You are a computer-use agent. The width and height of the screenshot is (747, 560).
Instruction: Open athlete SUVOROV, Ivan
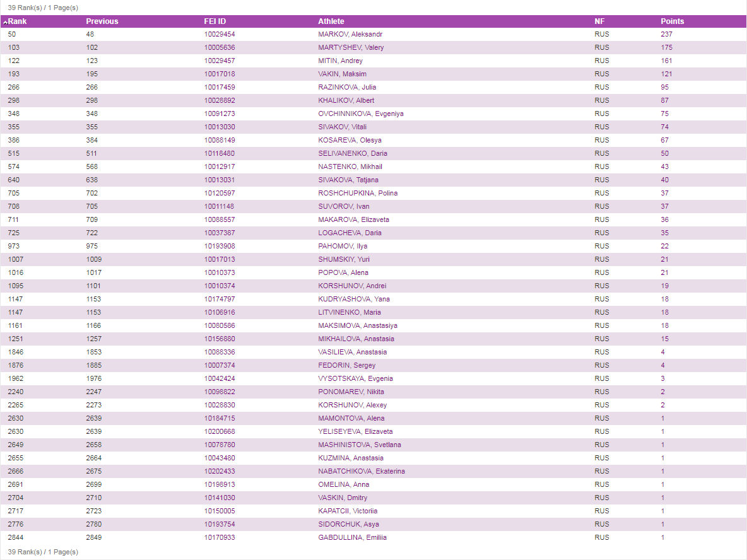[x=343, y=207]
